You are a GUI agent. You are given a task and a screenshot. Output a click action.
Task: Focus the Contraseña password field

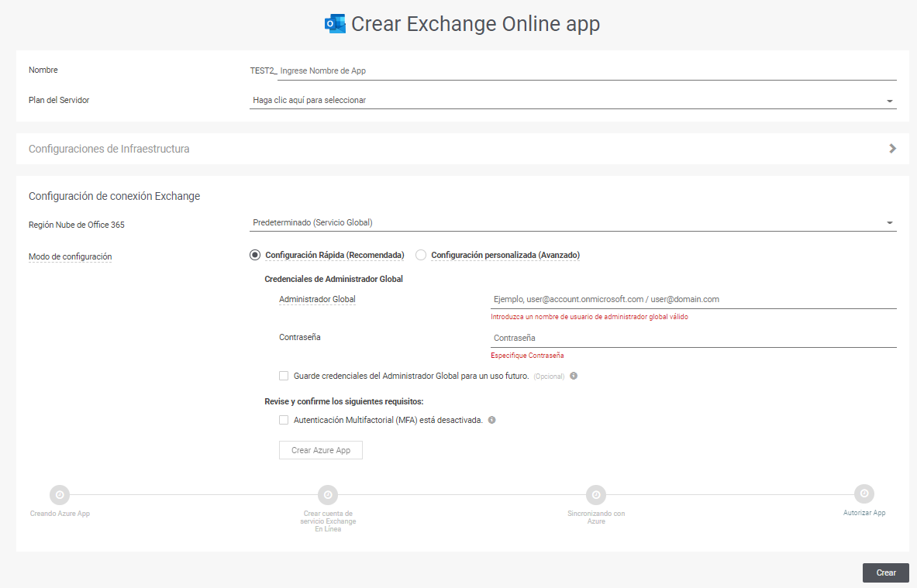coord(694,338)
